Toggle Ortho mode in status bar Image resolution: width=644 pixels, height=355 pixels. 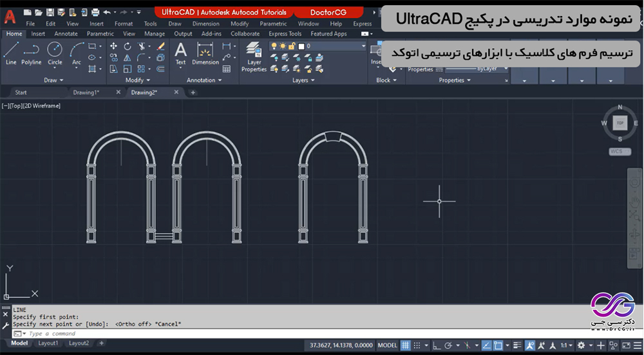click(437, 345)
